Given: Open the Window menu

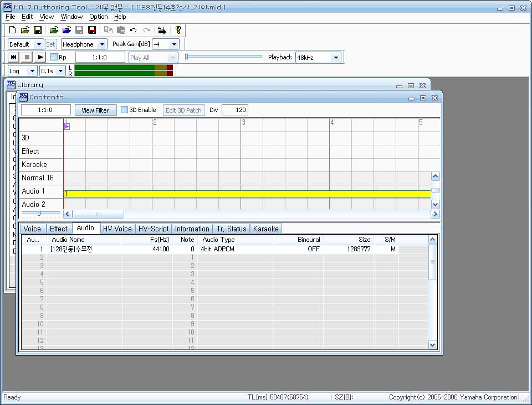Looking at the screenshot, I should tap(71, 17).
